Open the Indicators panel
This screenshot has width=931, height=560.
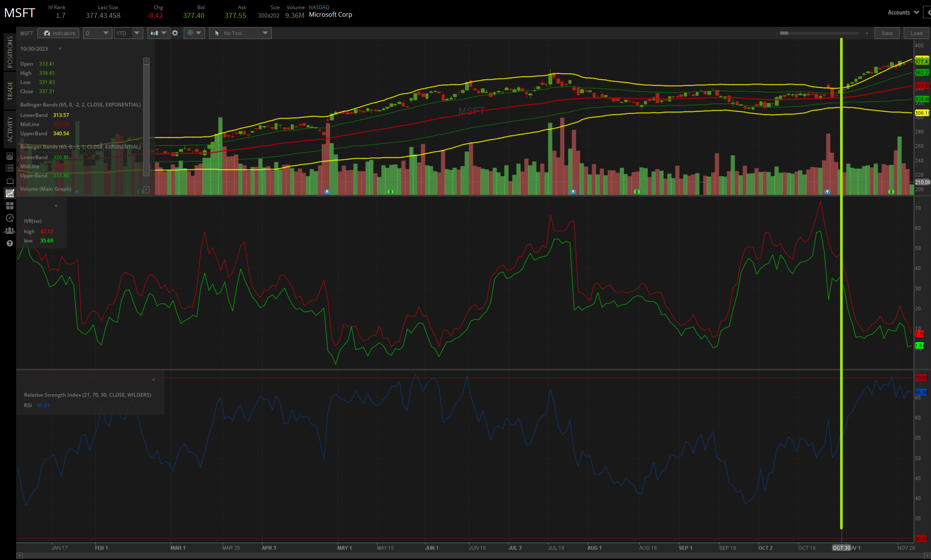click(59, 33)
